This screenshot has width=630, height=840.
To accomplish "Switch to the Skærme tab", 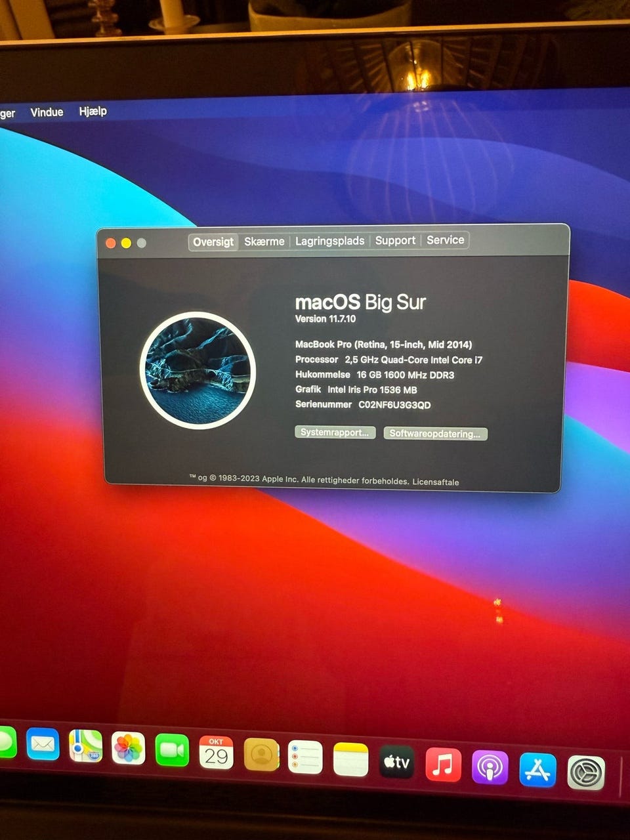I will coord(264,241).
